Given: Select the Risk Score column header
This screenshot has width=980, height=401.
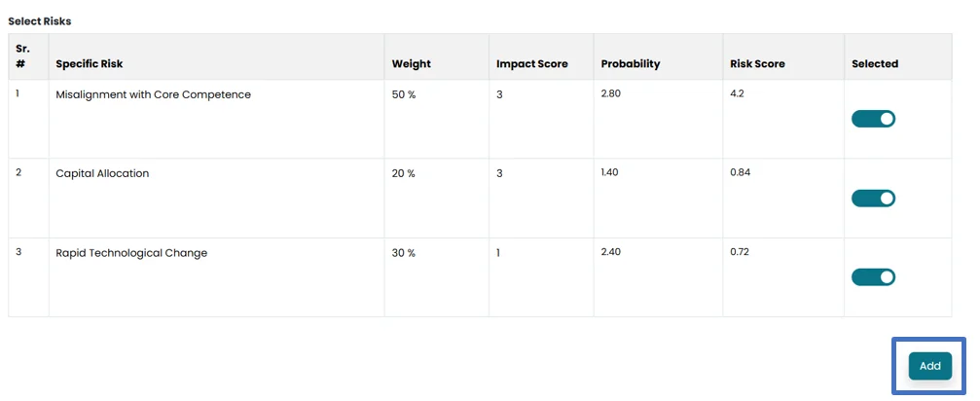Looking at the screenshot, I should (757, 64).
